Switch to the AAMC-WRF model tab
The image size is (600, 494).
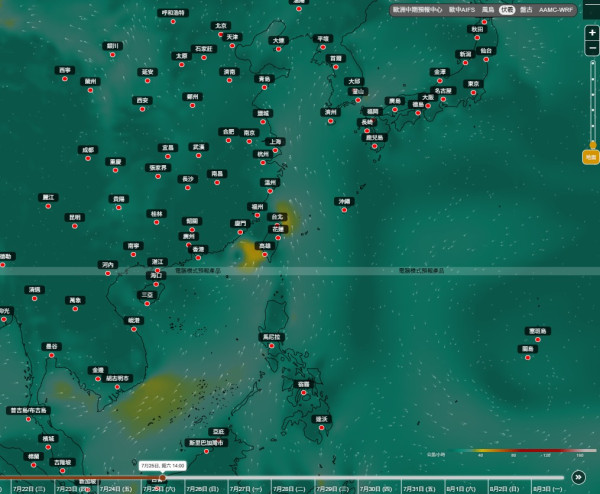coord(556,10)
